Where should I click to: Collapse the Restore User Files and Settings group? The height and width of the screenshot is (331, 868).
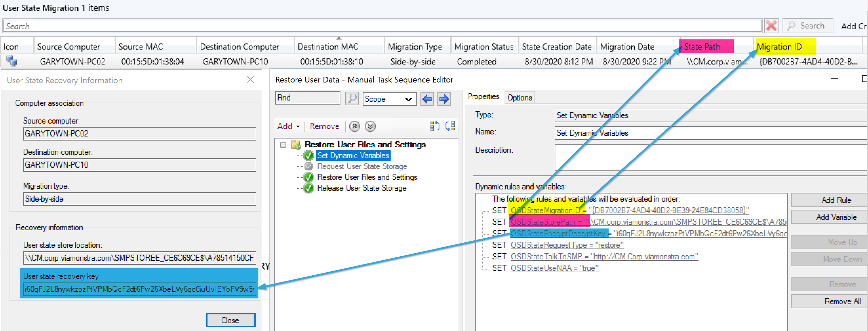[283, 145]
